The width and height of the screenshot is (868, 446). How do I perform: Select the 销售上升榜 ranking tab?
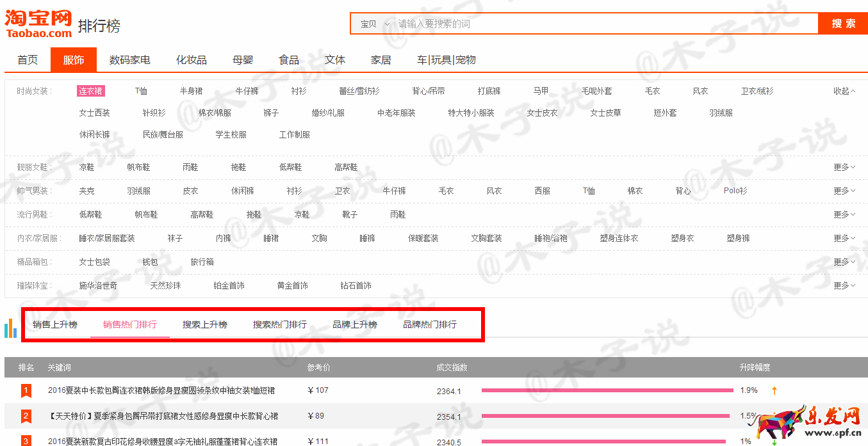(x=55, y=324)
